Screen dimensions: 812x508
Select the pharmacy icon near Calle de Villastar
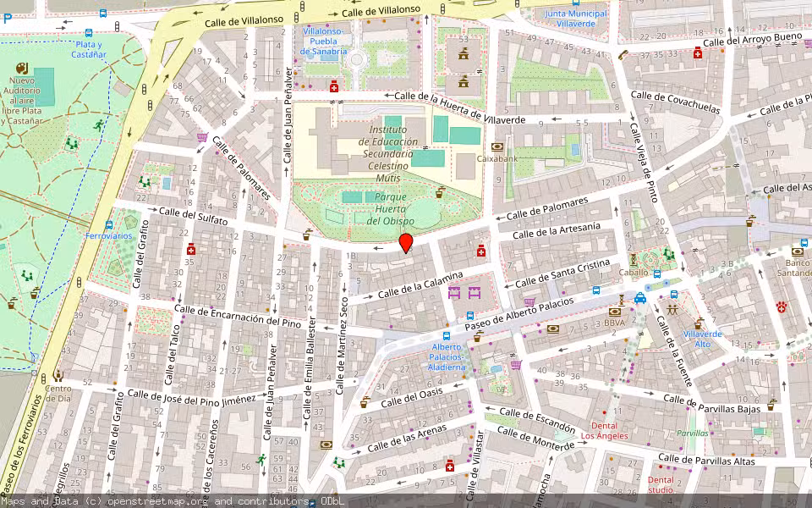pos(449,466)
